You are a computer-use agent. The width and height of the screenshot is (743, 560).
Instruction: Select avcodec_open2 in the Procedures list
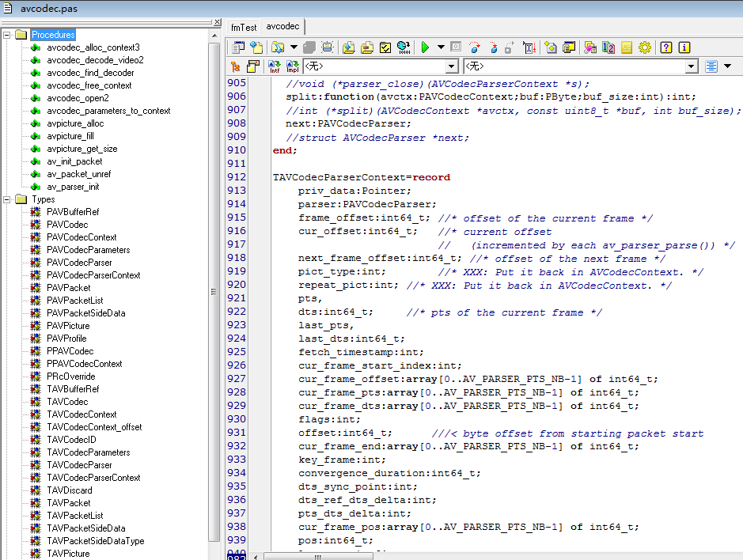[78, 98]
